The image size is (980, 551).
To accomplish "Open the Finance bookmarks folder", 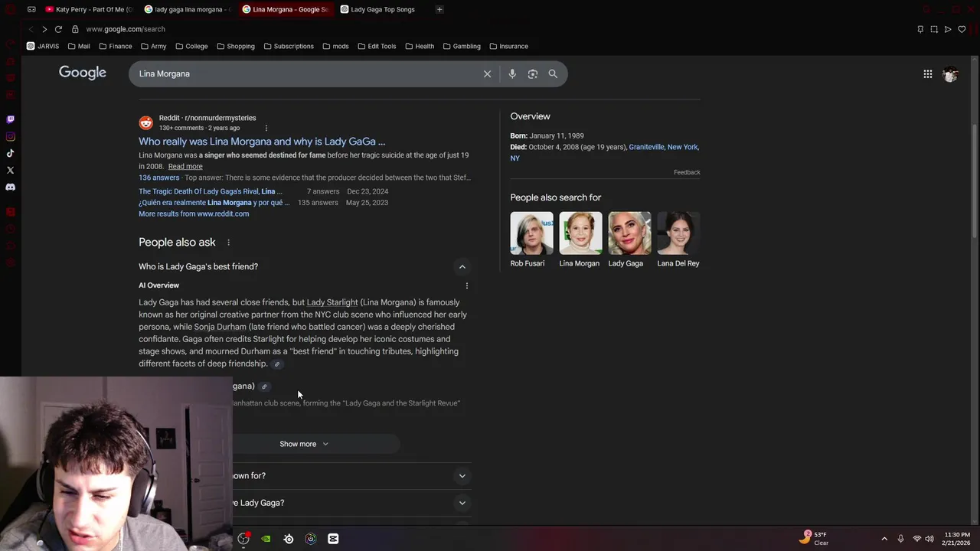I will 115,46.
